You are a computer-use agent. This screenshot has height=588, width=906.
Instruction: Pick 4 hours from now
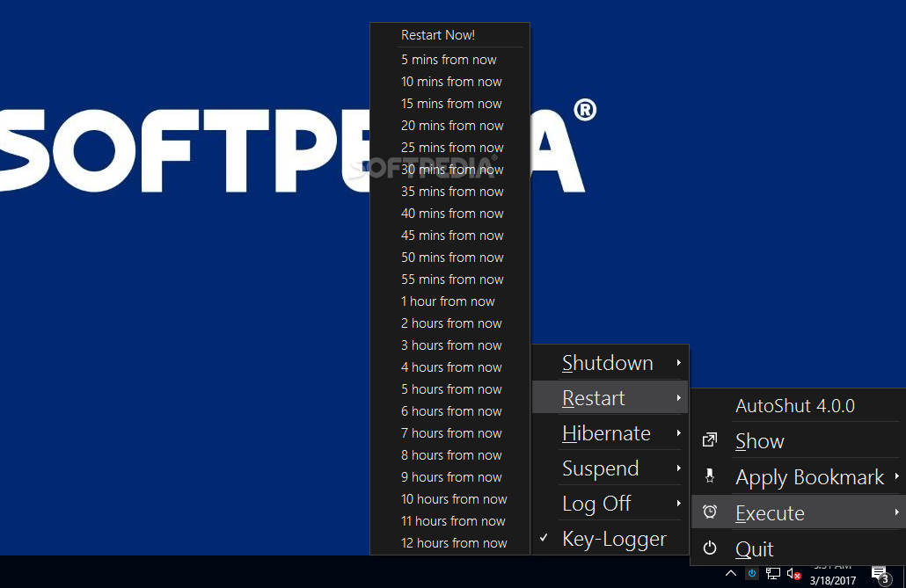[x=449, y=367]
